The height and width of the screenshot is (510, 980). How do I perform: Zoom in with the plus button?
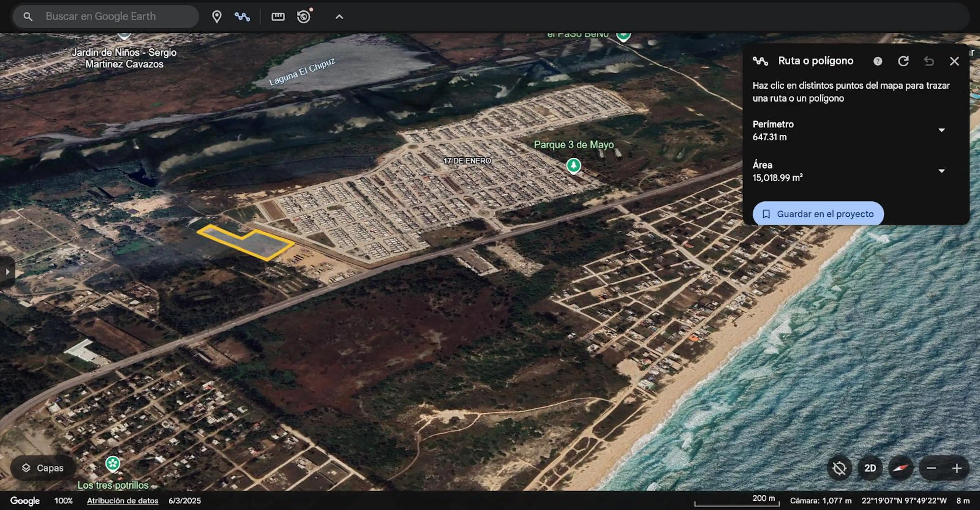(x=957, y=468)
